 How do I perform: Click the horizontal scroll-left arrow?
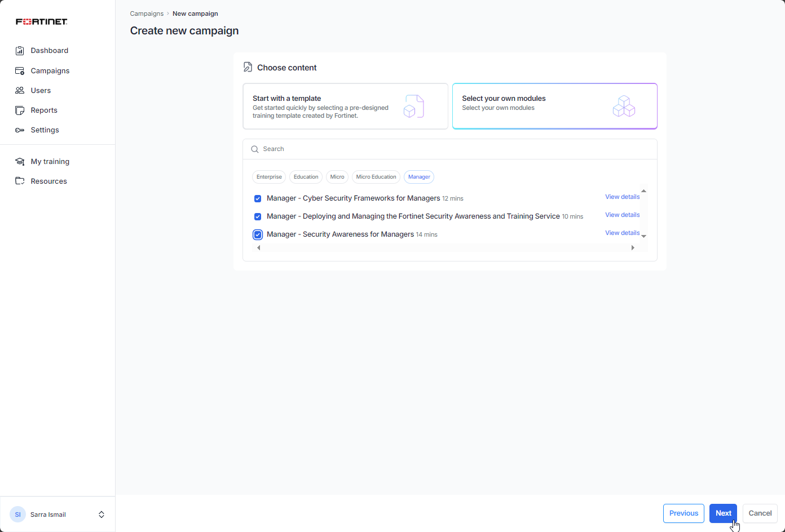point(259,248)
